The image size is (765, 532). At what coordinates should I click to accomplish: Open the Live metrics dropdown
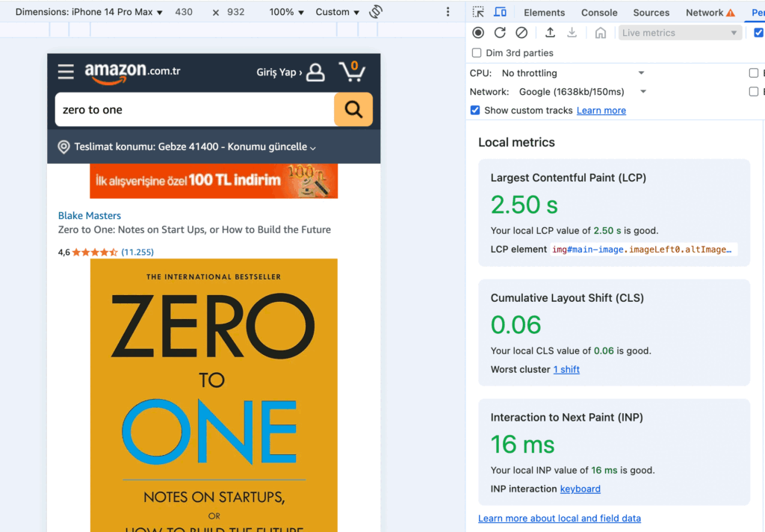click(x=680, y=33)
